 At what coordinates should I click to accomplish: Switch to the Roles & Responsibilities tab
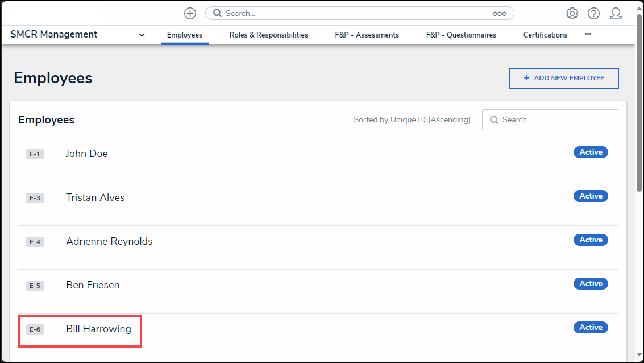(268, 35)
